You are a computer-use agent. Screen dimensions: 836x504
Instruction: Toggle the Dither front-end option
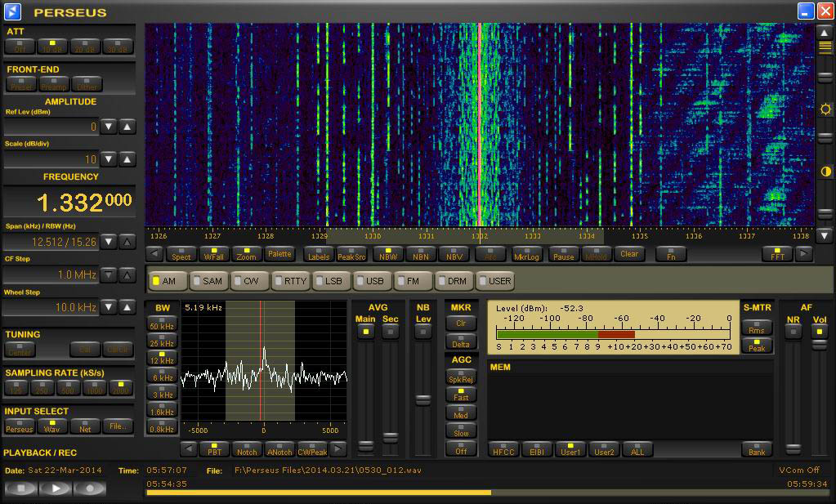(x=87, y=84)
